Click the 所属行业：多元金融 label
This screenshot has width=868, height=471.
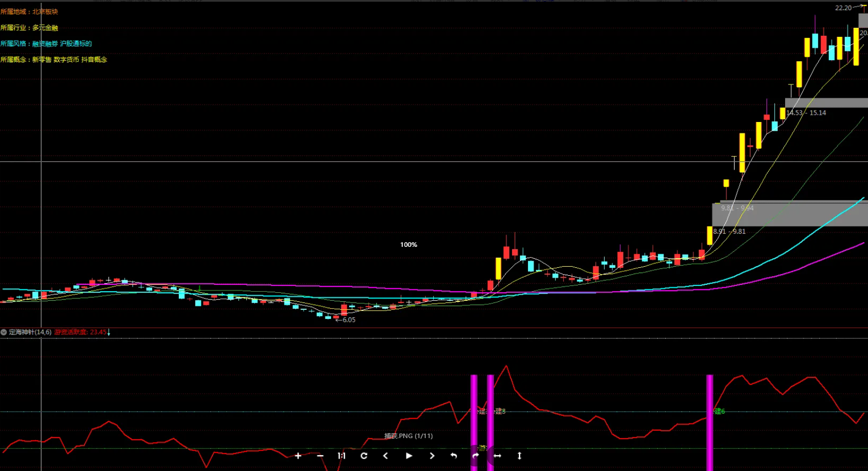29,27
